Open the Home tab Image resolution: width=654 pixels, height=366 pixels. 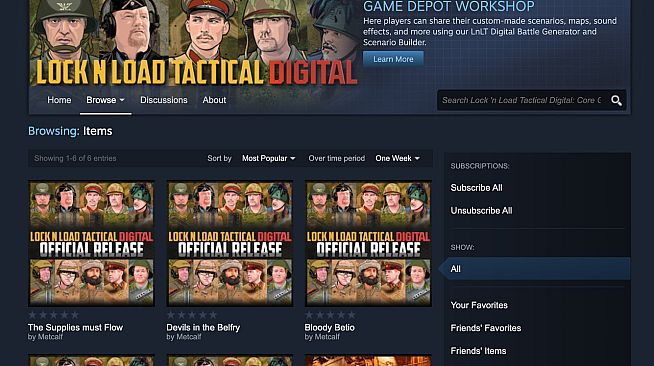59,100
